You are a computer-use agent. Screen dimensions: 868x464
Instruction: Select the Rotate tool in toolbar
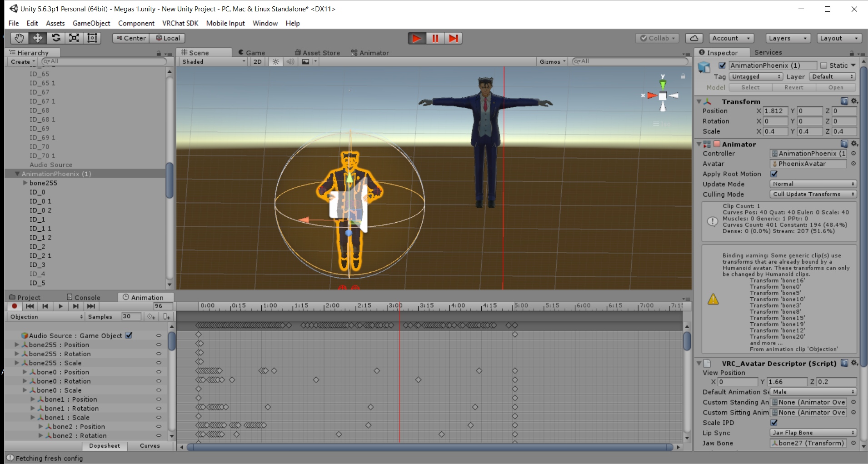point(56,38)
